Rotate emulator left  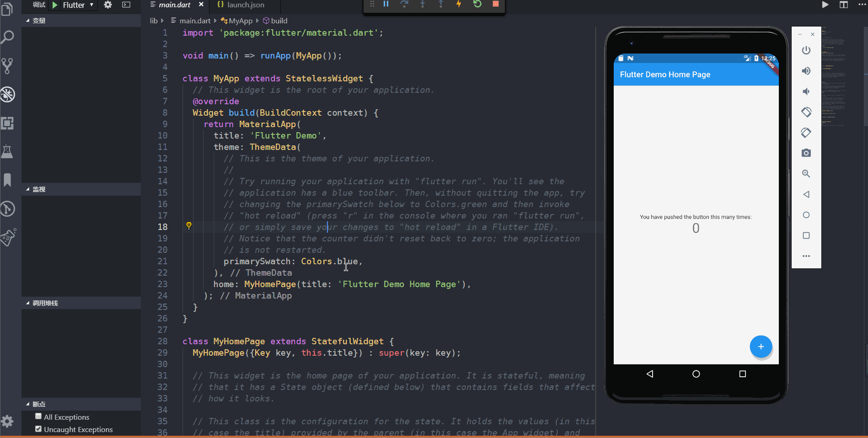(806, 112)
